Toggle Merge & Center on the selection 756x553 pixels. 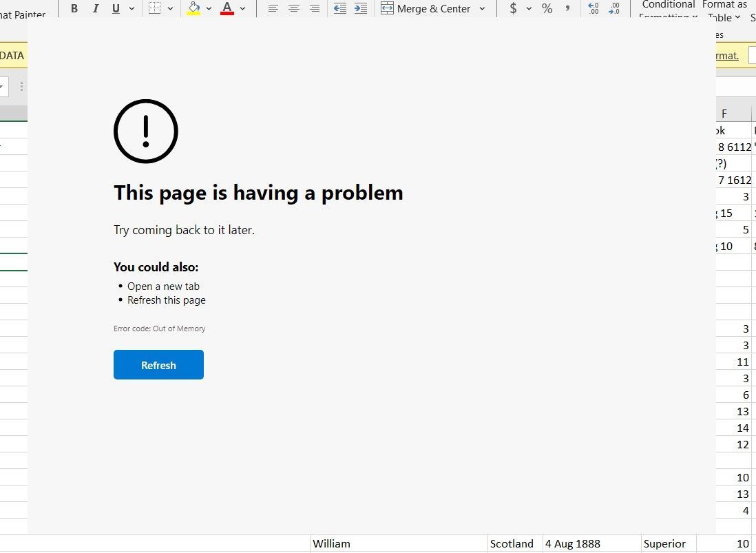click(427, 8)
